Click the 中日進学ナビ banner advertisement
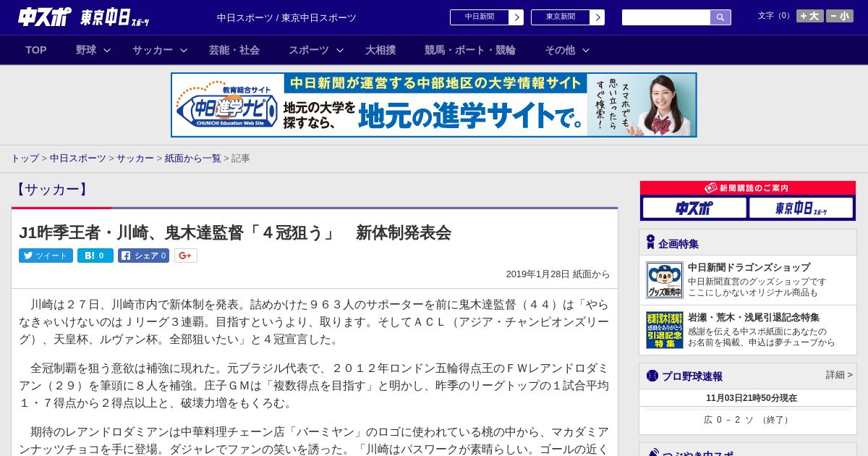Image resolution: width=868 pixels, height=456 pixels. click(x=434, y=105)
